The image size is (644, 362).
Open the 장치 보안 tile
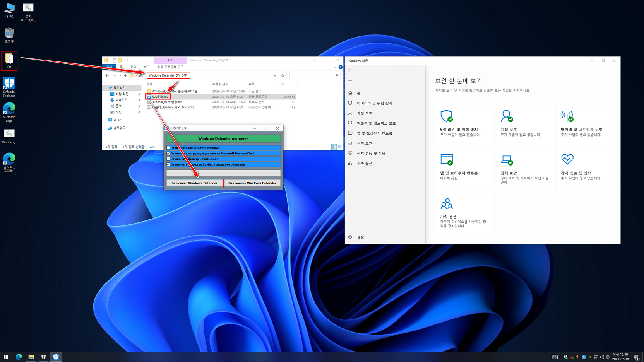click(525, 168)
